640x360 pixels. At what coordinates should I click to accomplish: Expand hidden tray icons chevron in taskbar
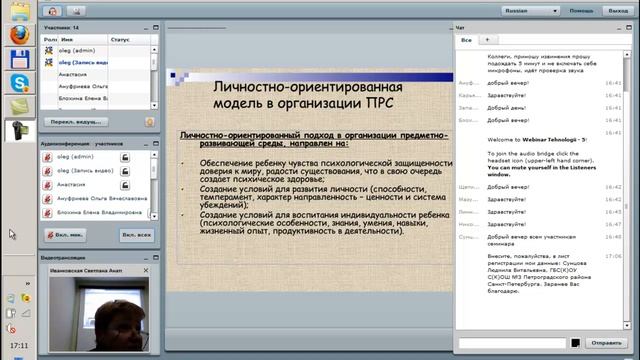pos(27,283)
